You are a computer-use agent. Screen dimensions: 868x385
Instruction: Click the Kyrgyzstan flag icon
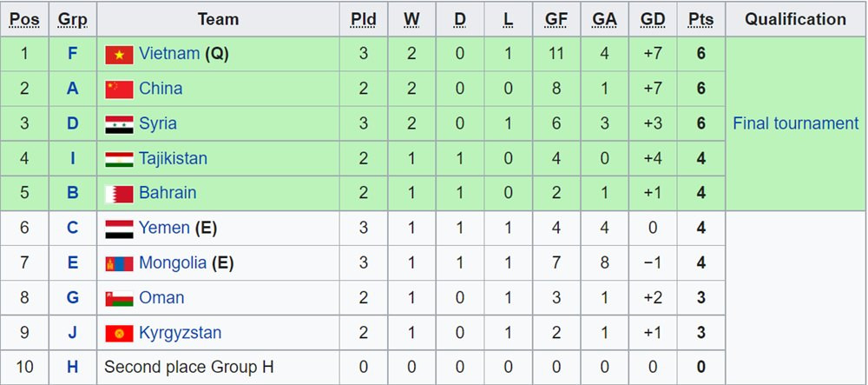119,333
